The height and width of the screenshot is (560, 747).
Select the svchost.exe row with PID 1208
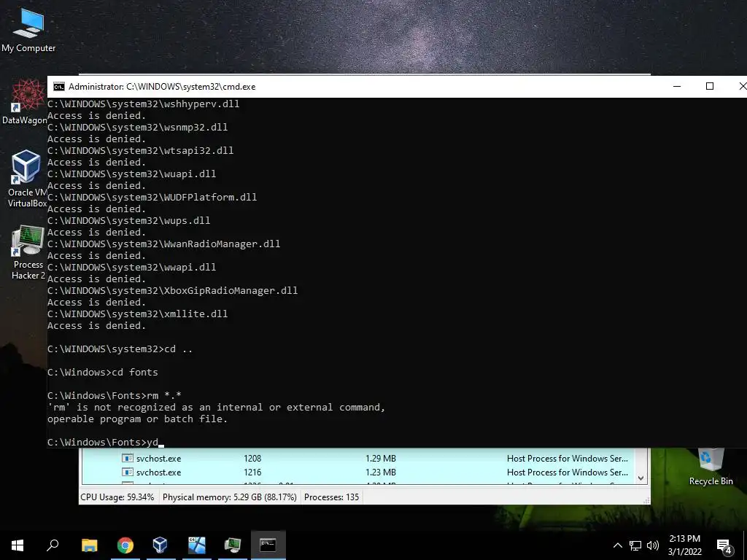359,458
